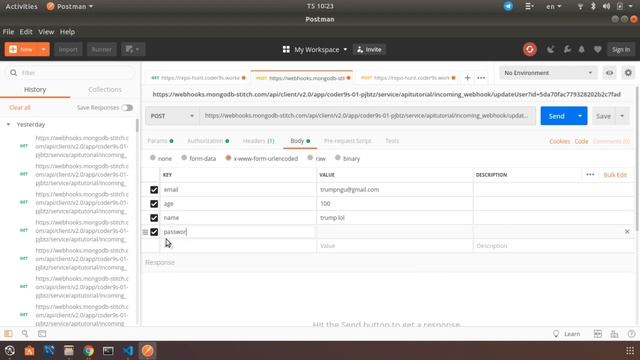Switch to the Headers tab
Screen dimensions: 640x360
[x=258, y=141]
